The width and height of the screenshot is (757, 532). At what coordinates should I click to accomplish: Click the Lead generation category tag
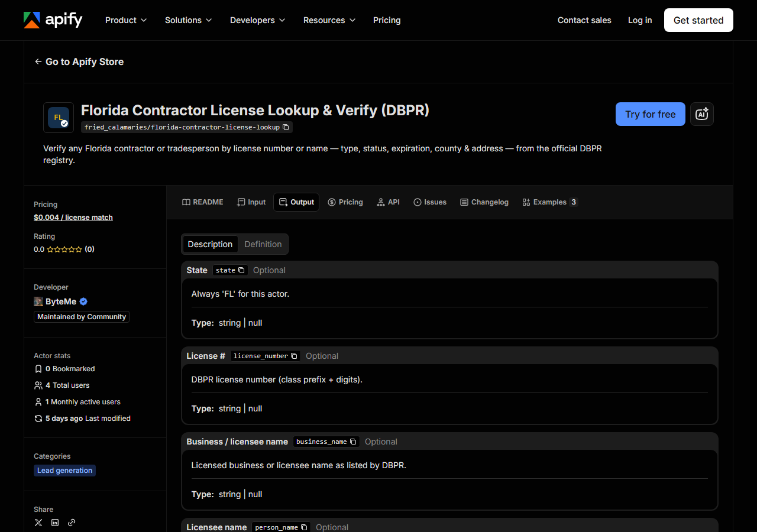tap(64, 471)
